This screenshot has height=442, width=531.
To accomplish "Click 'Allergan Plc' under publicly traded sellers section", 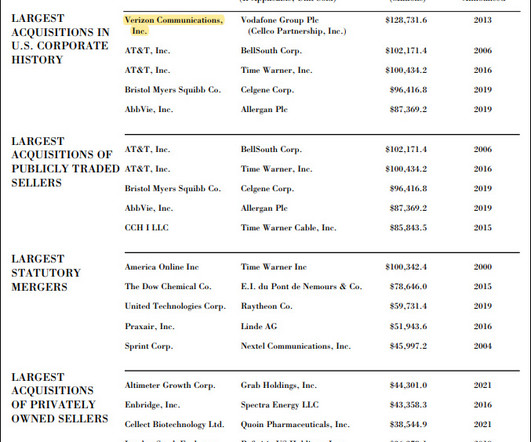I will 264,208.
